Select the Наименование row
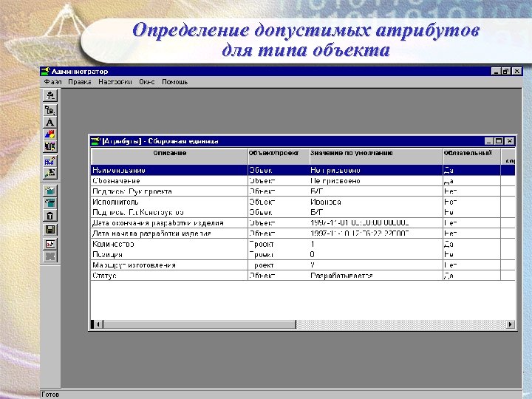 [303, 171]
